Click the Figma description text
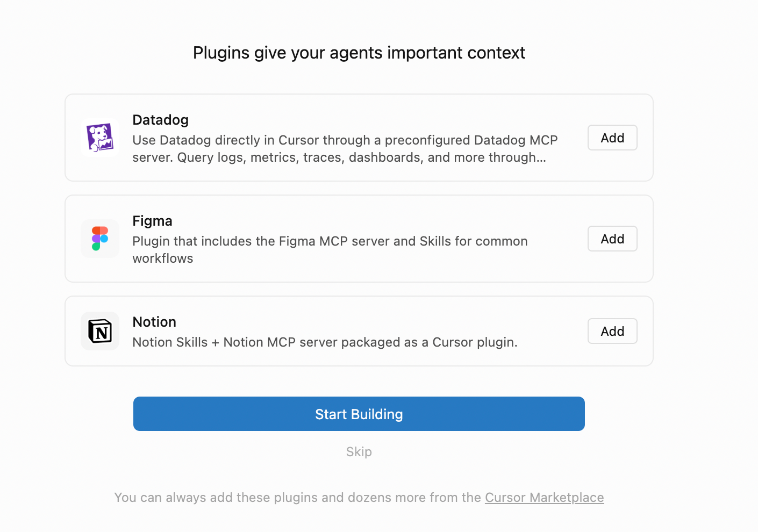 (330, 250)
